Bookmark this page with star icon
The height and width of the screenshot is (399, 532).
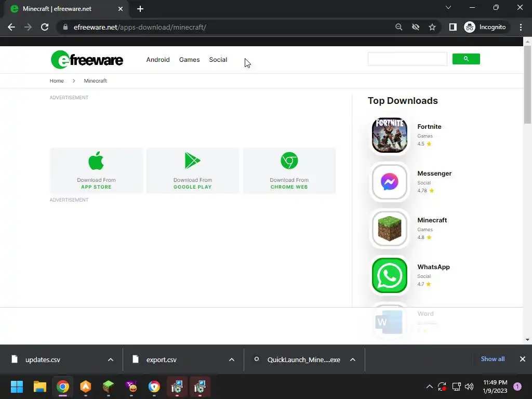(x=432, y=27)
